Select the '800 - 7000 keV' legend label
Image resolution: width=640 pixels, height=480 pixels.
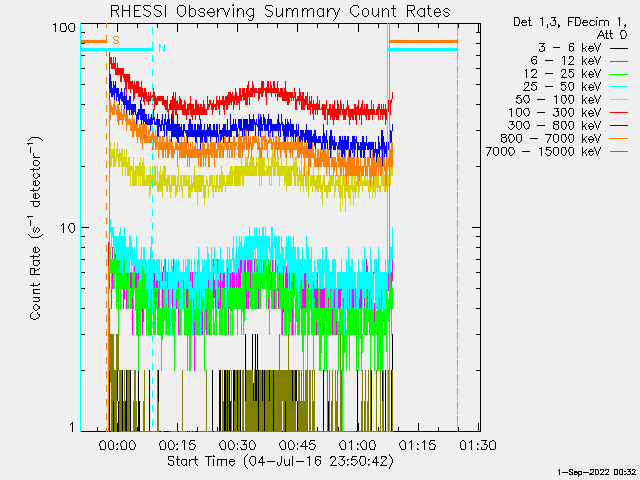coord(551,139)
